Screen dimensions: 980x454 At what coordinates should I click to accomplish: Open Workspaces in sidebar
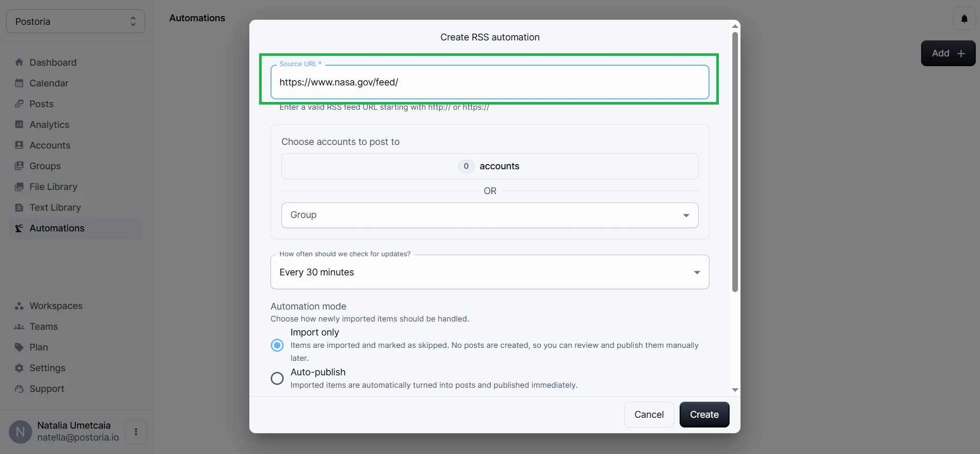[76, 305]
